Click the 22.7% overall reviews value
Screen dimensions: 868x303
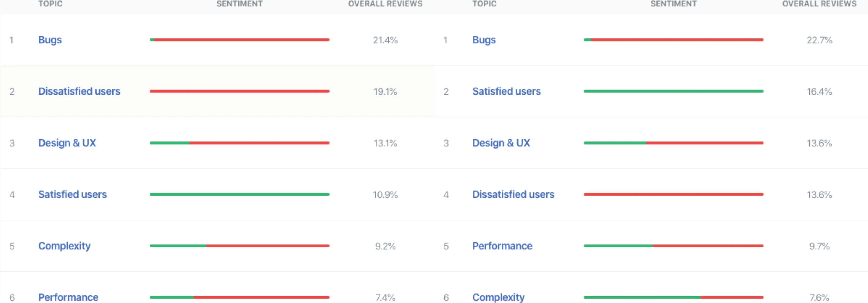tap(819, 40)
